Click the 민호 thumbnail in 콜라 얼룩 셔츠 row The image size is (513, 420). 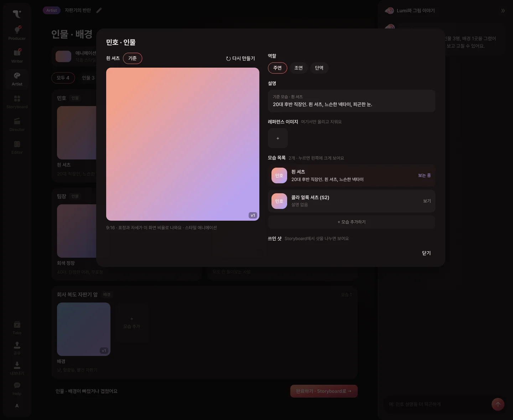[x=279, y=201]
